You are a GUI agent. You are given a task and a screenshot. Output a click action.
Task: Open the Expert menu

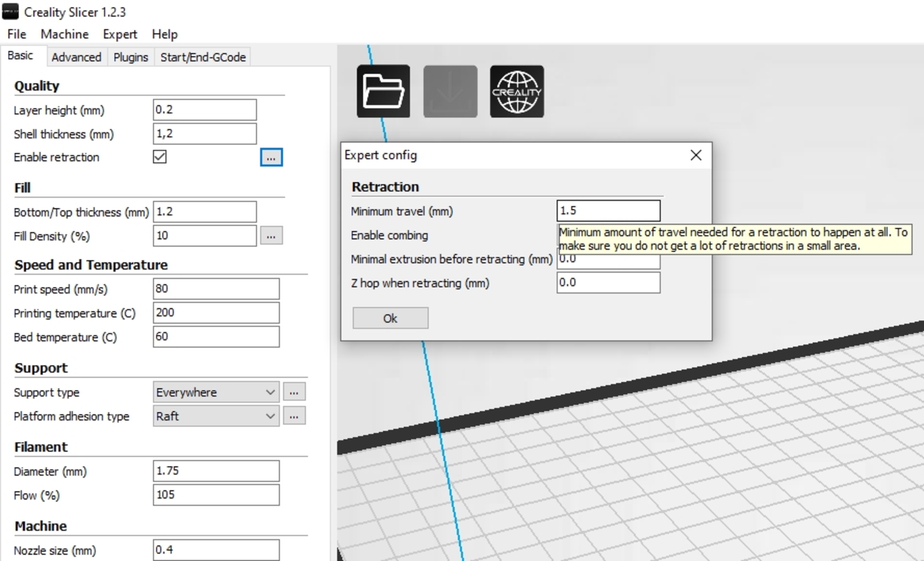[120, 34]
